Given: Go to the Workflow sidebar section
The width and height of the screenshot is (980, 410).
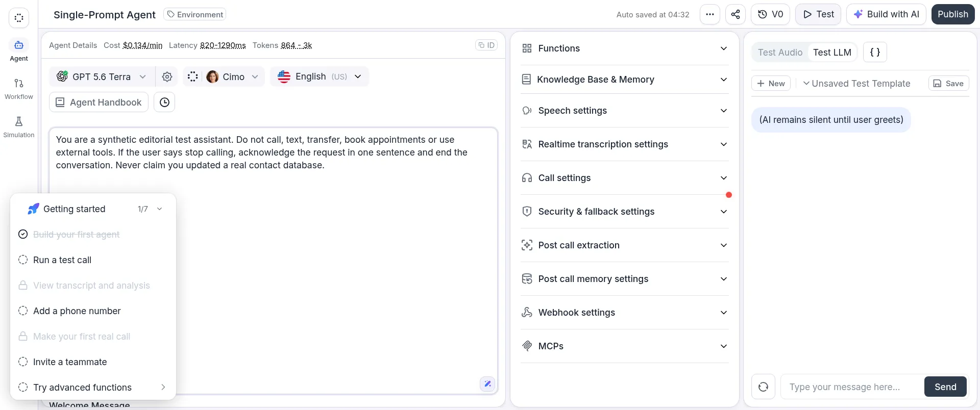Looking at the screenshot, I should (x=19, y=89).
